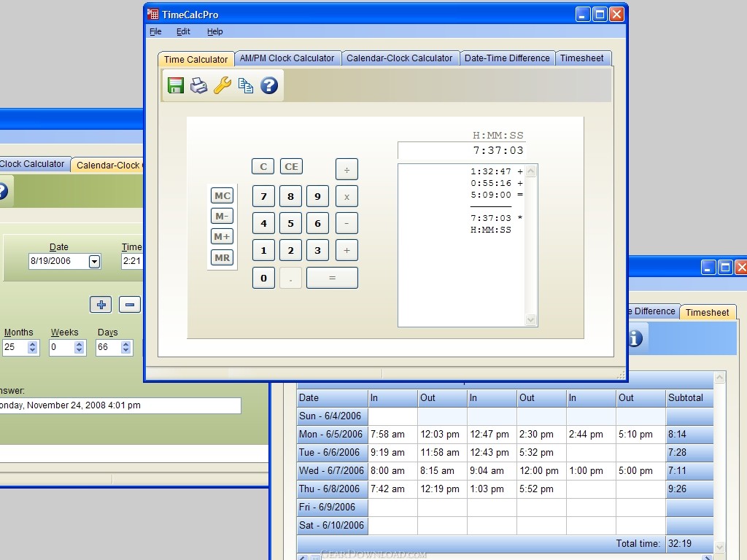Click the MC memory clear button
Viewport: 747px width, 560px height.
point(222,195)
